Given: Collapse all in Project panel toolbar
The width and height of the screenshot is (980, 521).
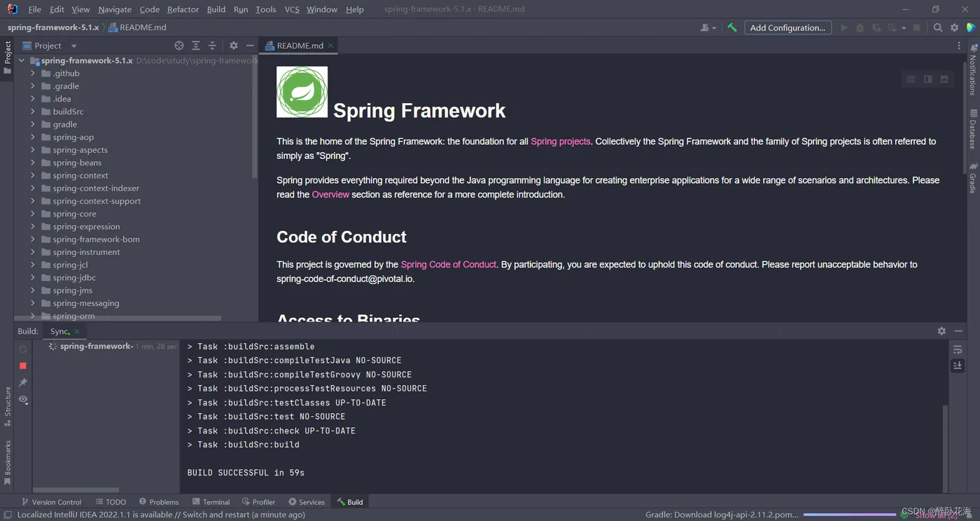Looking at the screenshot, I should pos(213,46).
